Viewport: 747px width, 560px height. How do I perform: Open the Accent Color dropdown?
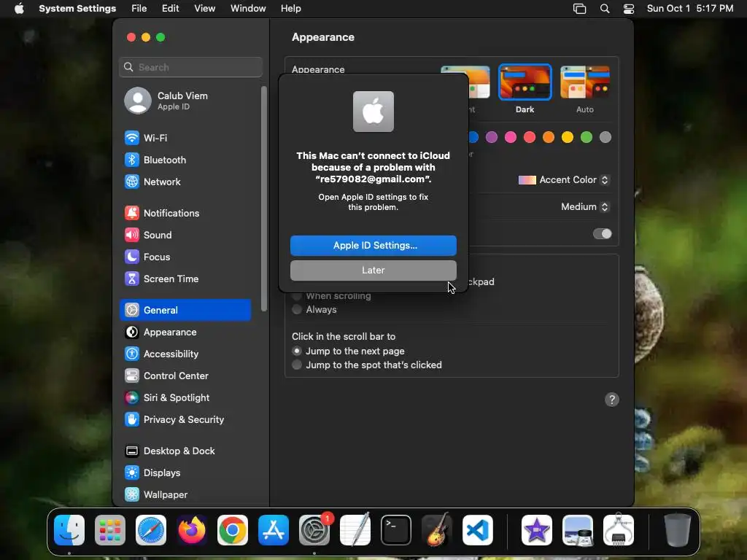coord(564,180)
